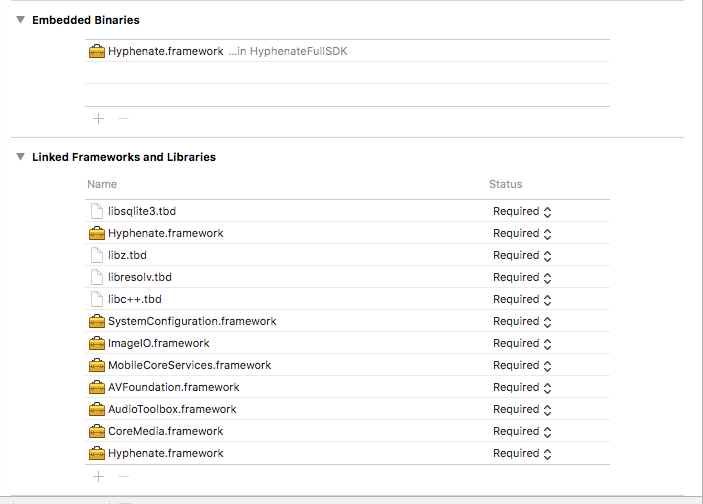Click the libz.tbd file icon

[x=97, y=255]
